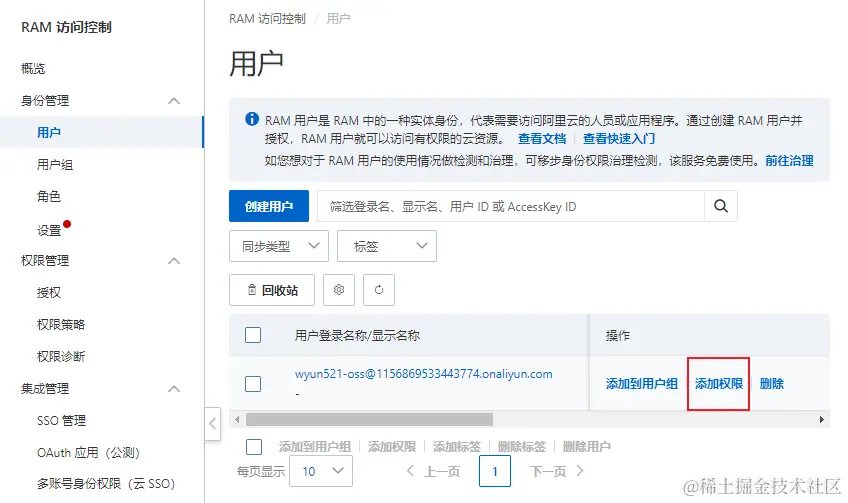The image size is (848, 503).
Task: Click the 操作 column header
Action: 618,335
